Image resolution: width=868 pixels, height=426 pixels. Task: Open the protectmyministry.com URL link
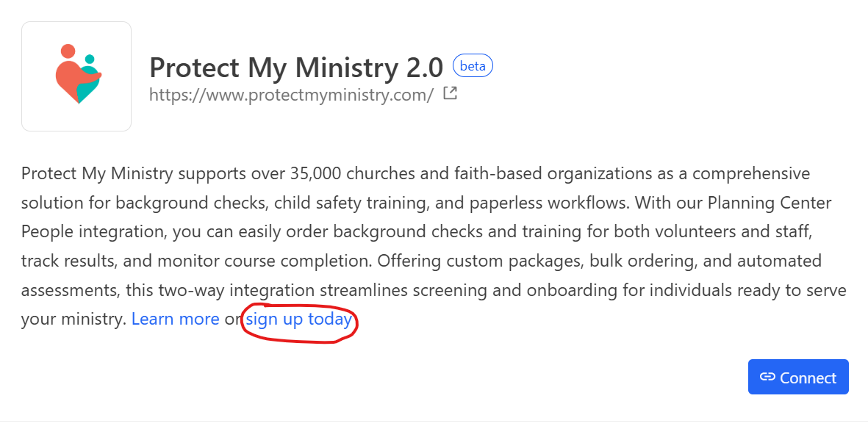[x=292, y=95]
